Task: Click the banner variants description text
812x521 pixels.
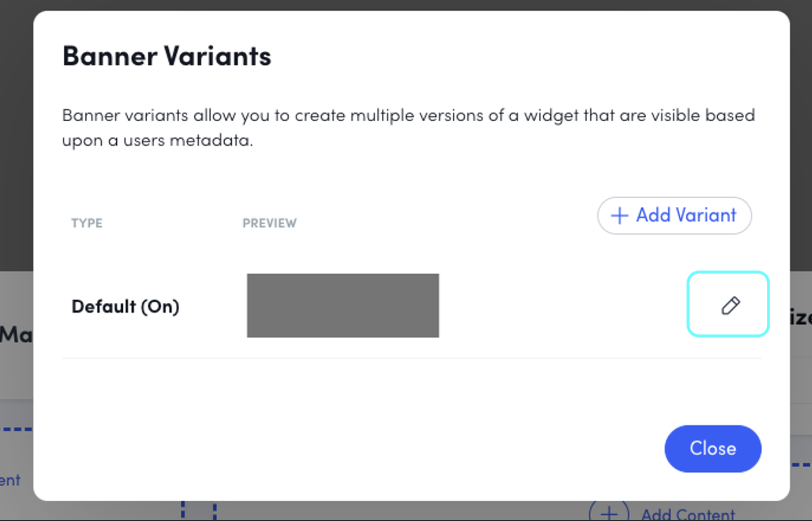Action: [x=408, y=127]
